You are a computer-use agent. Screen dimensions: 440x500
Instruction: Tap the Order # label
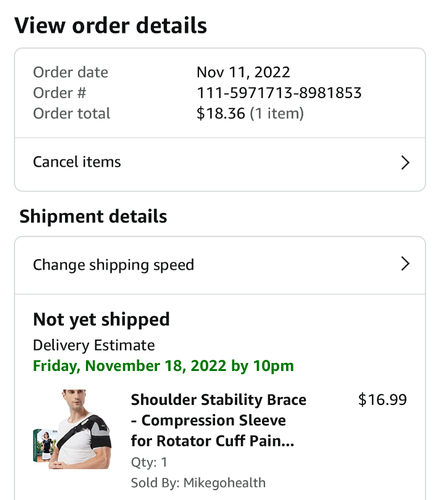60,93
